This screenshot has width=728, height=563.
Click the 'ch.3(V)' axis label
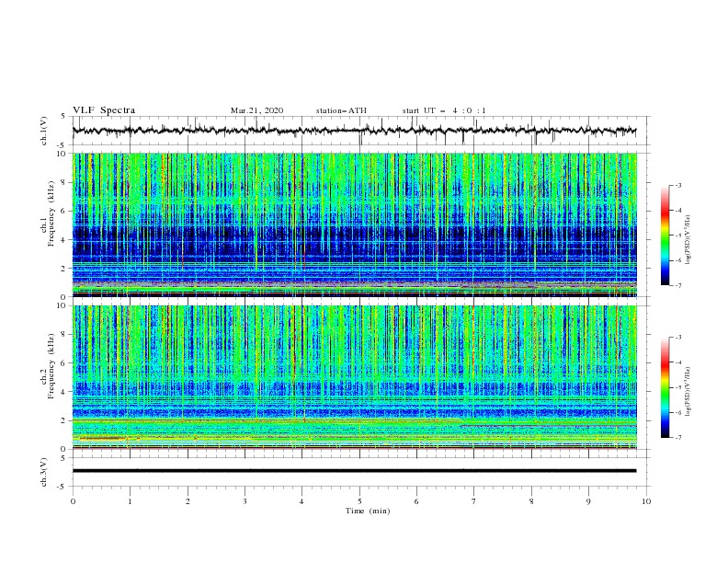[44, 472]
